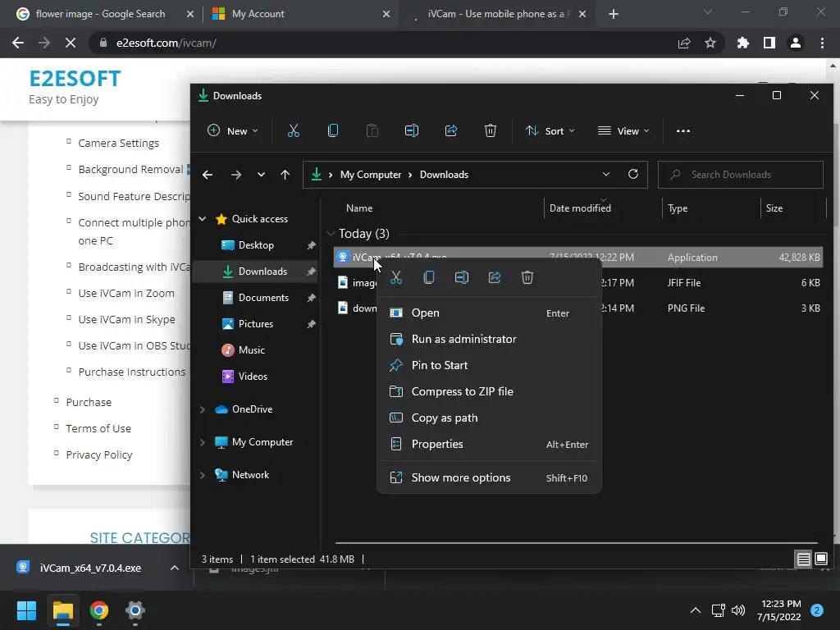Image resolution: width=840 pixels, height=630 pixels.
Task: Click Chrome extensions puzzle icon
Action: click(x=742, y=43)
